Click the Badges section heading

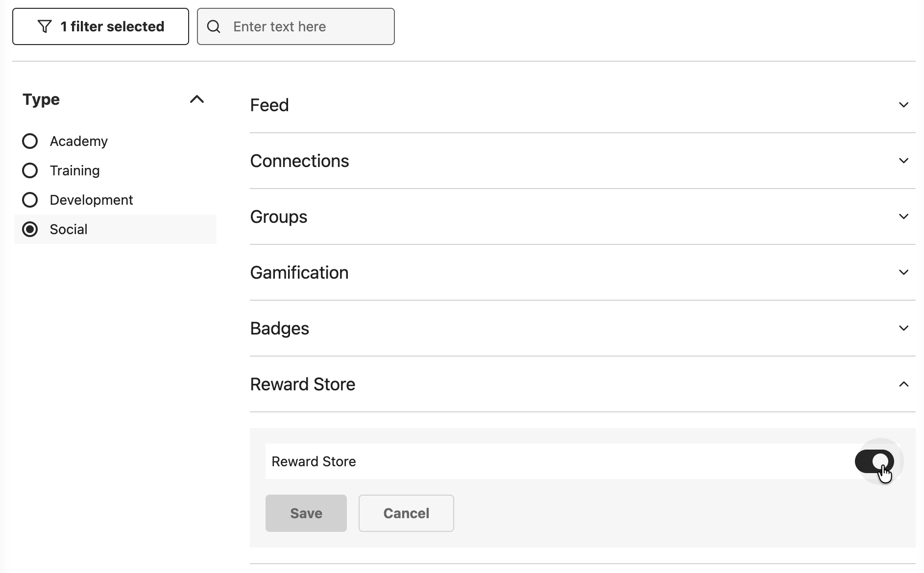pos(280,328)
